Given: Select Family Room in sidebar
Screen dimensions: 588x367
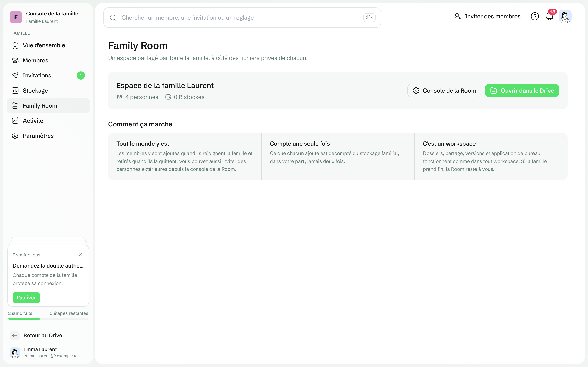Looking at the screenshot, I should pos(48,106).
